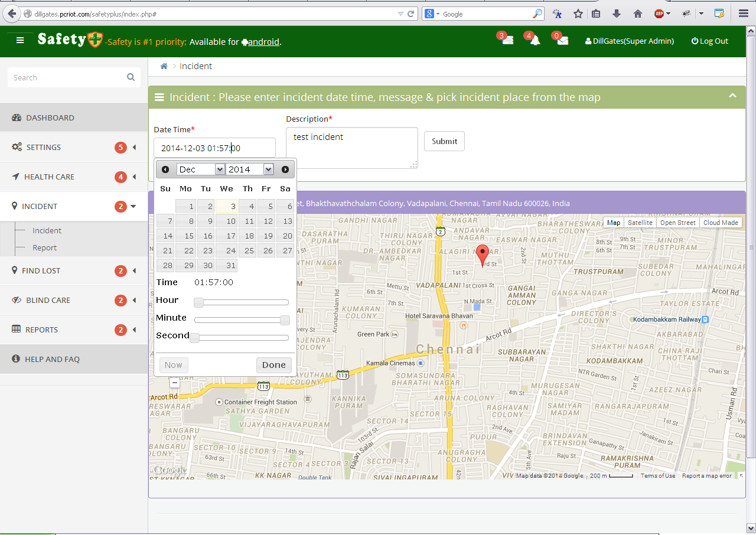Select day 17 in the calendar
The width and height of the screenshot is (756, 535).
[226, 236]
